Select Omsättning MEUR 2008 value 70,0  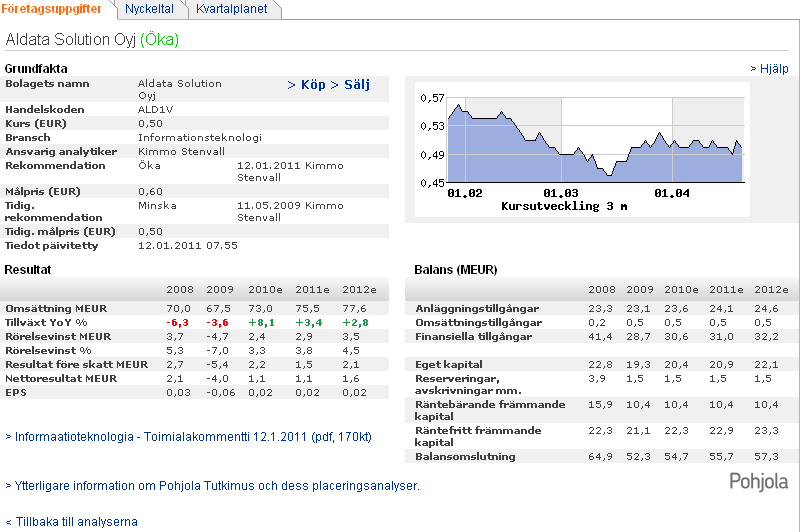click(179, 308)
